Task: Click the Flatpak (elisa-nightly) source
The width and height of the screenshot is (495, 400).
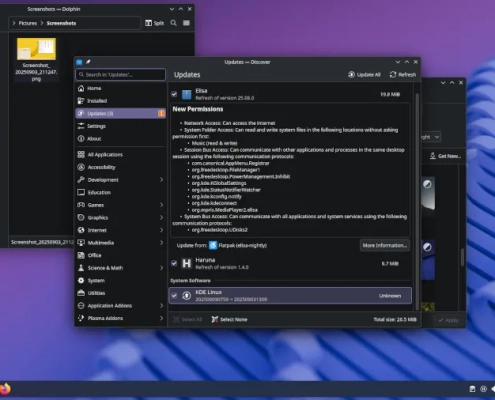Action: click(238, 245)
